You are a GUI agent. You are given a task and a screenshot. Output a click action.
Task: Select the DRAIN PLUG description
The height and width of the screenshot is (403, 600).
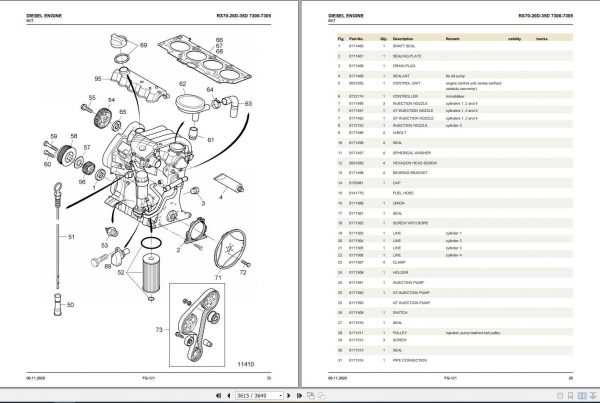click(404, 66)
